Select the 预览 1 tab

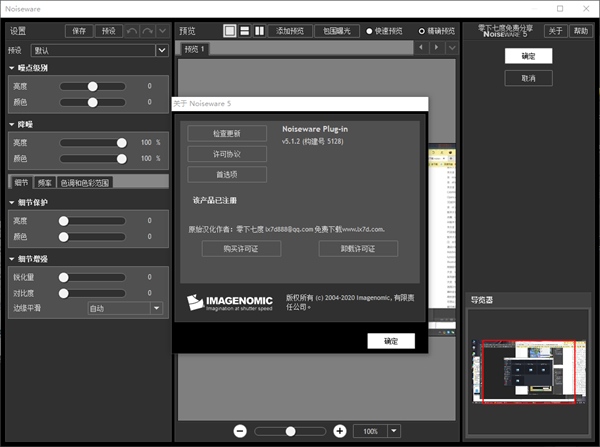pyautogui.click(x=194, y=49)
